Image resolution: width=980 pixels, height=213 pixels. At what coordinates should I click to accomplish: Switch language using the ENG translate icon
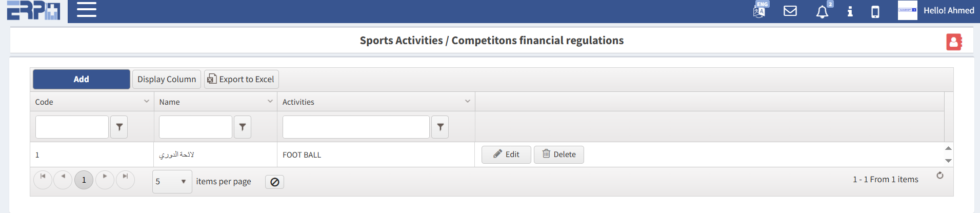(760, 10)
